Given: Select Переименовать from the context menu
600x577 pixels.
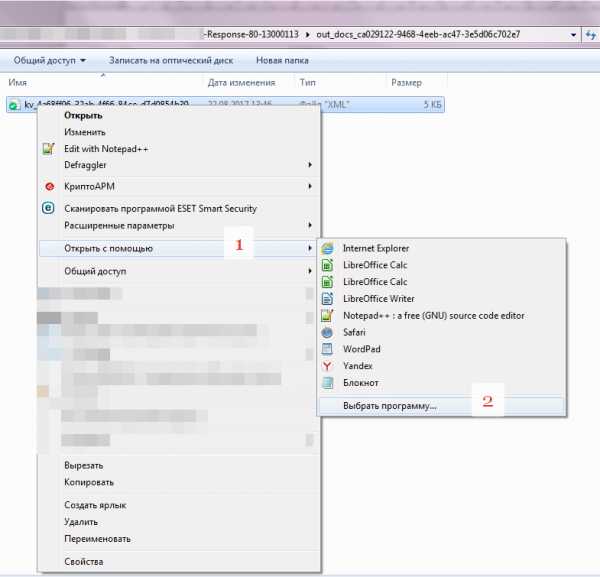Looking at the screenshot, I should tap(97, 539).
